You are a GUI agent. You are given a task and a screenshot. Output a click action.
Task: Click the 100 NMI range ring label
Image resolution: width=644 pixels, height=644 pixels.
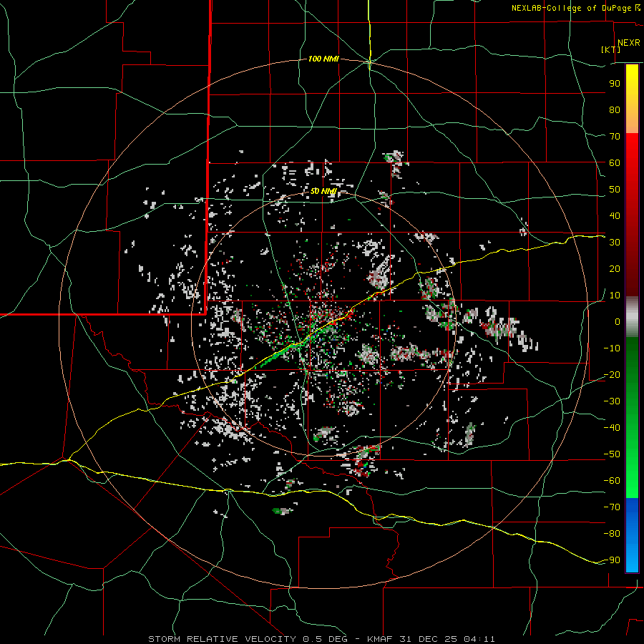(x=323, y=59)
